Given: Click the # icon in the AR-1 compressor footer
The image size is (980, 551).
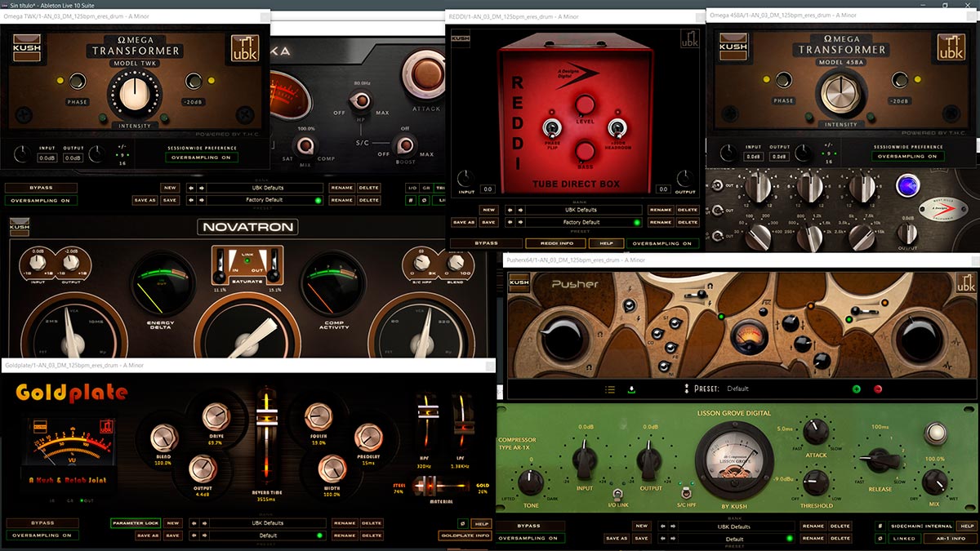Looking at the screenshot, I should tap(880, 527).
